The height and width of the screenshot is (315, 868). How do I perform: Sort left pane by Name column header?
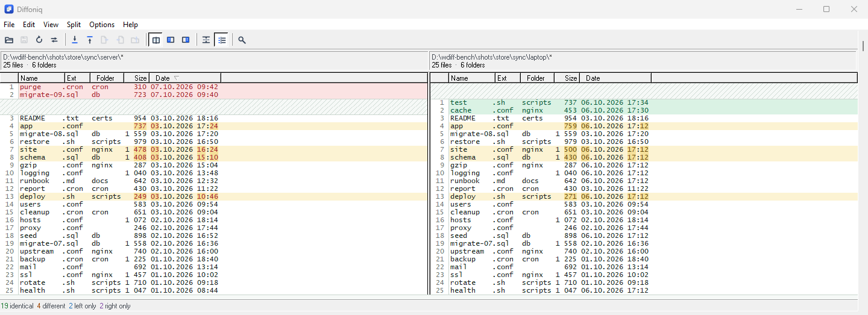pos(42,78)
